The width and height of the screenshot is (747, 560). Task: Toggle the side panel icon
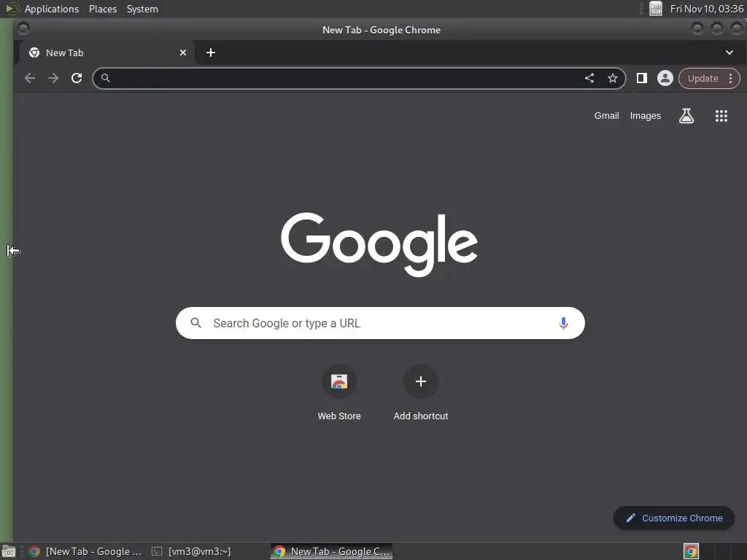click(x=642, y=78)
